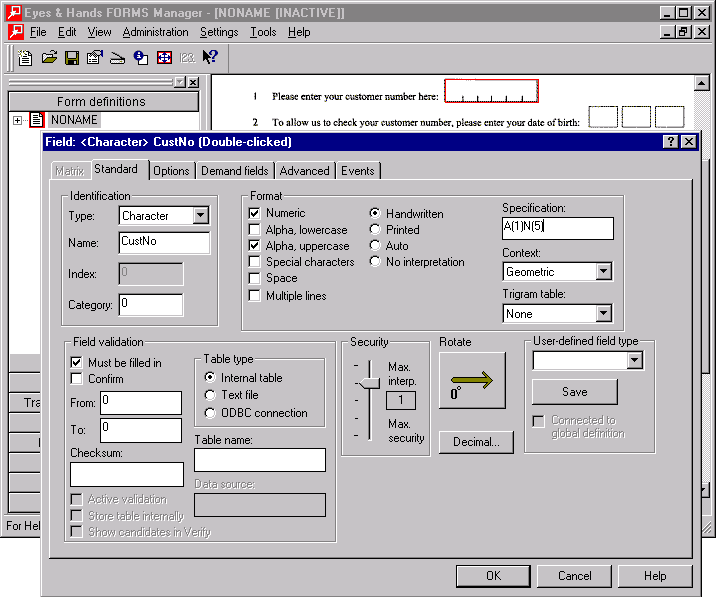Enable the Confirm checkbox
The image size is (716, 597).
[x=77, y=379]
